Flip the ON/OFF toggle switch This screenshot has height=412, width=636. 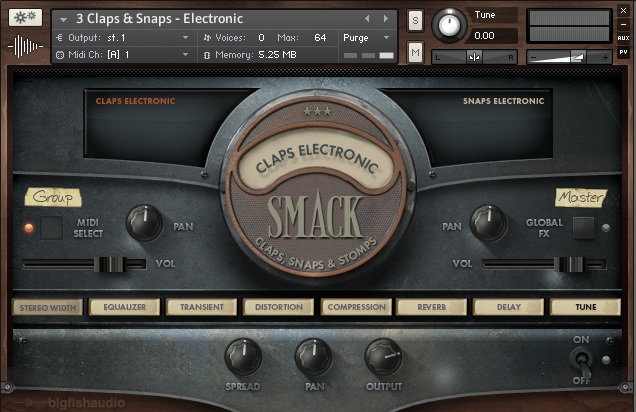tap(582, 361)
